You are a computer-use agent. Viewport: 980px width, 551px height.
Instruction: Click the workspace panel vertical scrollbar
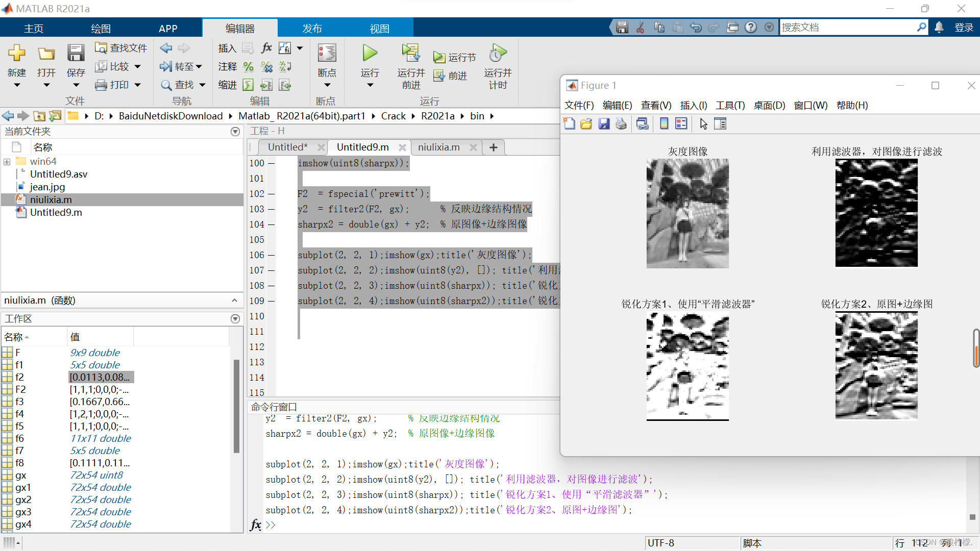coord(236,406)
